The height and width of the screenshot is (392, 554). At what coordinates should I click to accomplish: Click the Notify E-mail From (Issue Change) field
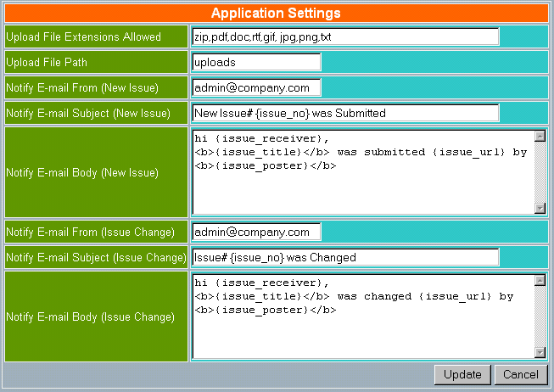click(256, 232)
